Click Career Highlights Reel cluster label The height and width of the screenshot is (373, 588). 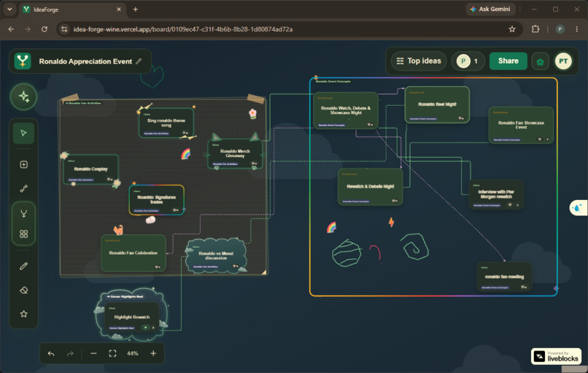point(125,296)
